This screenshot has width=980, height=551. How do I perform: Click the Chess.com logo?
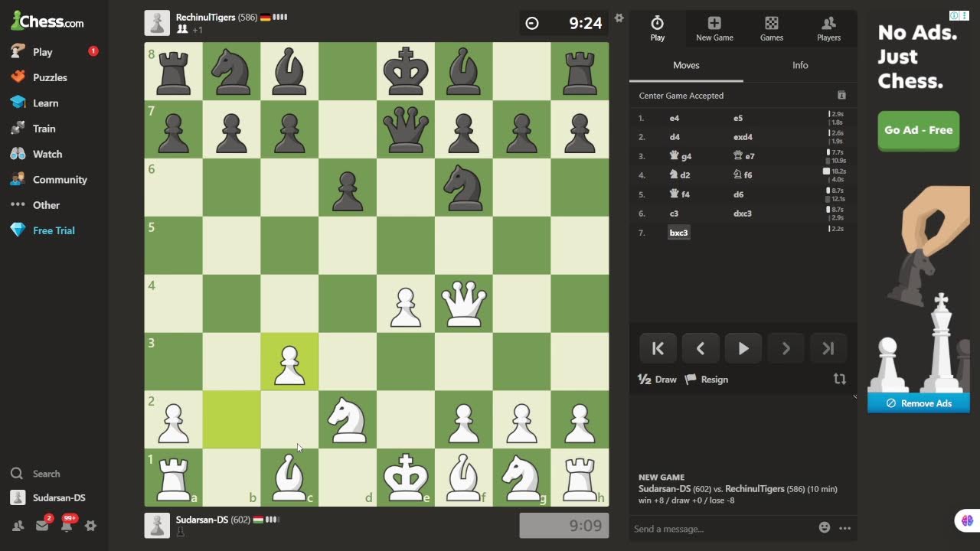point(47,21)
